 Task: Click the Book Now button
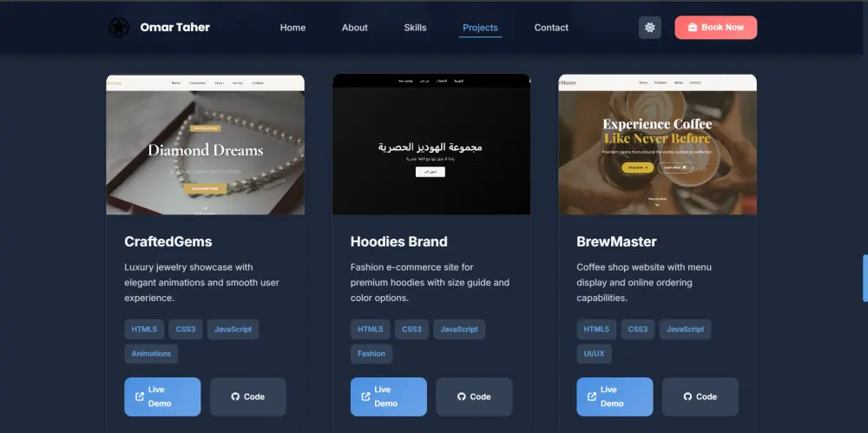[x=716, y=27]
